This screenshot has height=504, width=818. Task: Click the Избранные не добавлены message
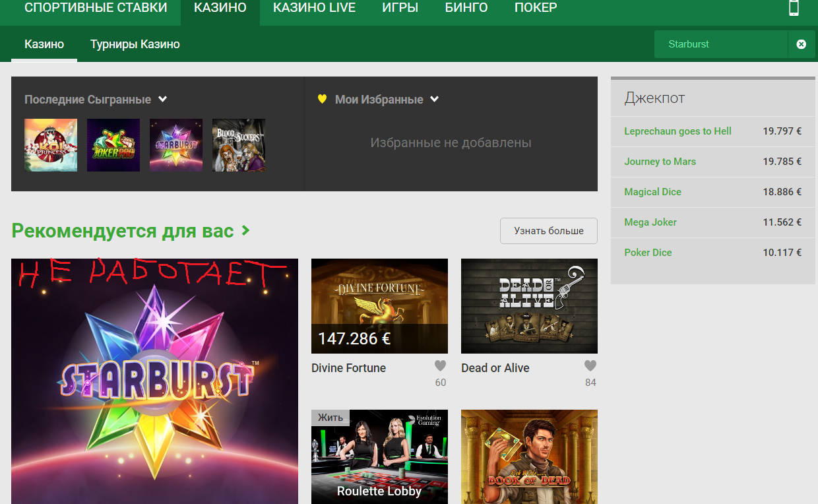451,142
